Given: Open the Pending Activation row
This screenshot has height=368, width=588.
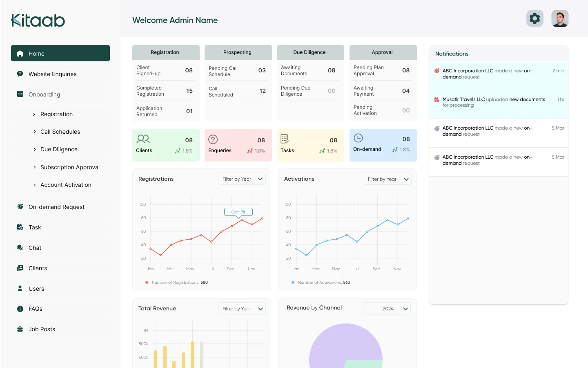Looking at the screenshot, I should 383,110.
